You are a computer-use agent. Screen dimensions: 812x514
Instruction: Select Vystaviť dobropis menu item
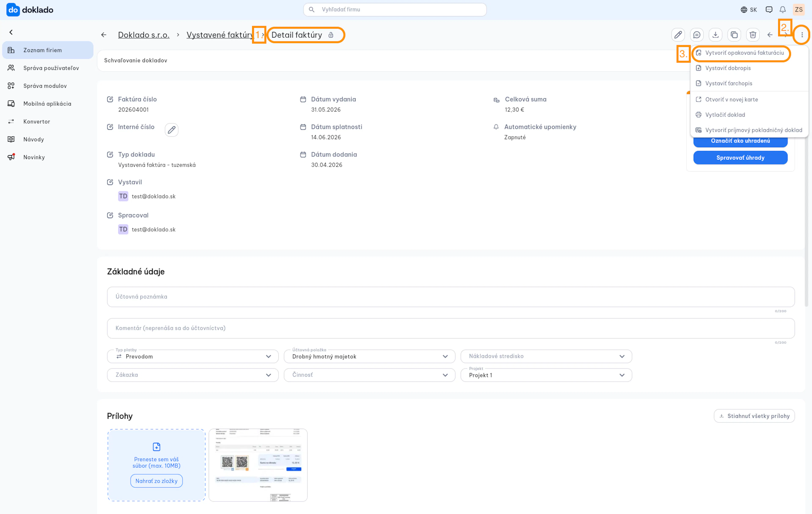click(749, 68)
